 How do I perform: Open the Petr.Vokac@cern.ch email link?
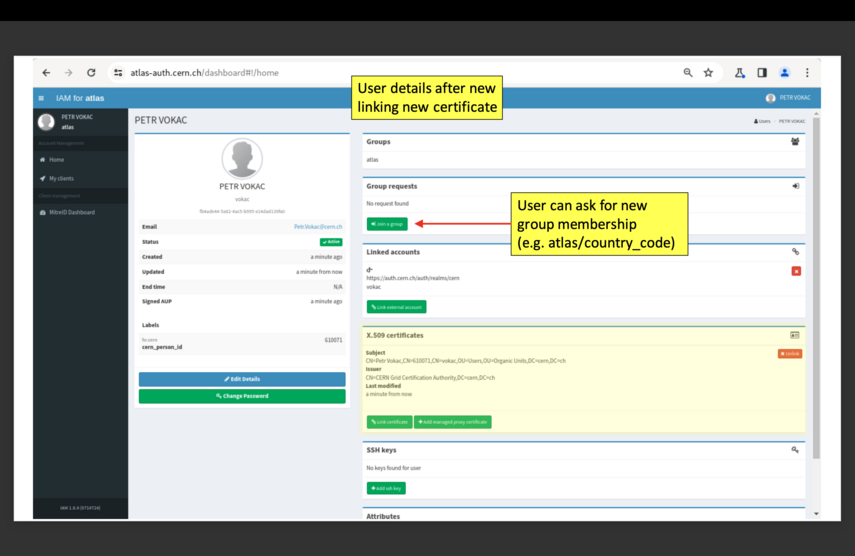point(318,227)
